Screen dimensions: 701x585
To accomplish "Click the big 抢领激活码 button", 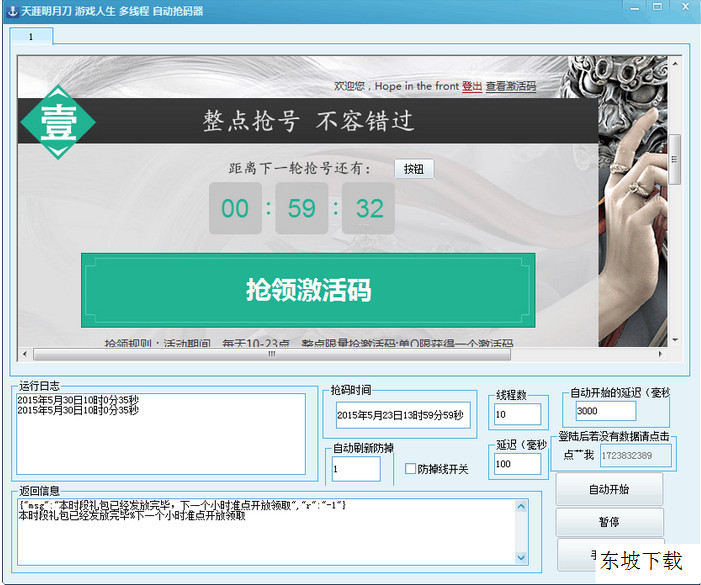I will [308, 290].
